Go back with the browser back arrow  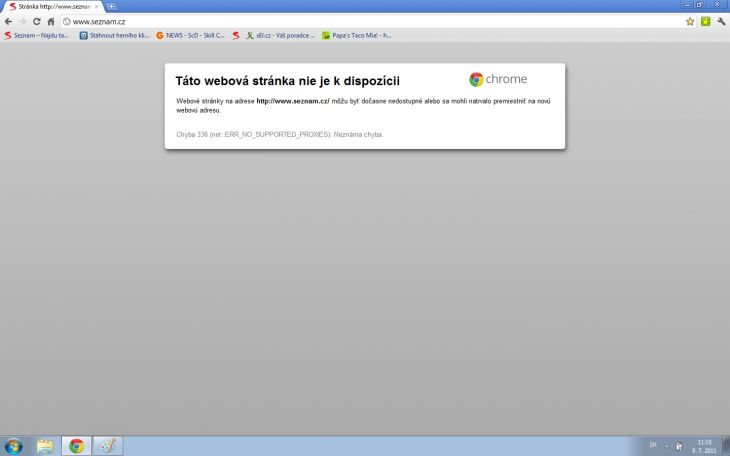pos(8,22)
